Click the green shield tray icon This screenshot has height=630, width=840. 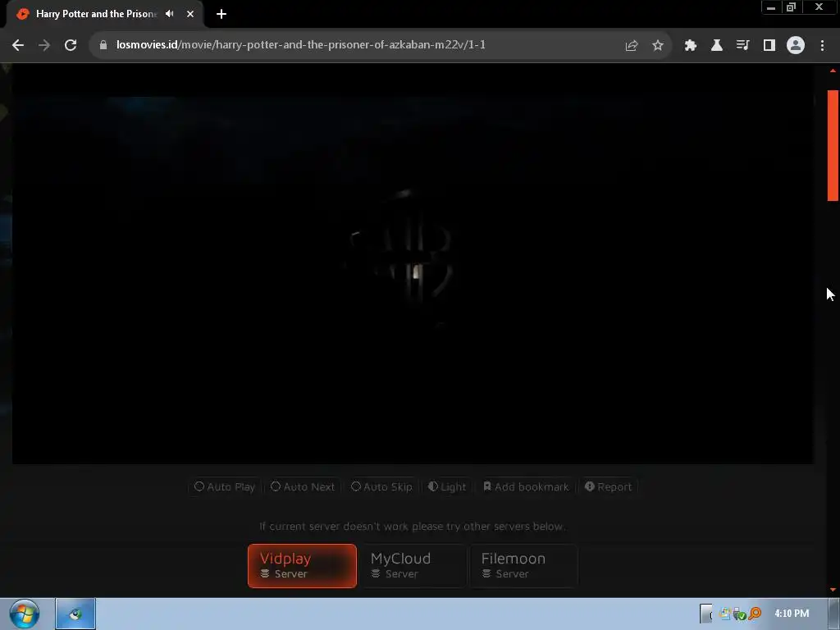pyautogui.click(x=740, y=614)
